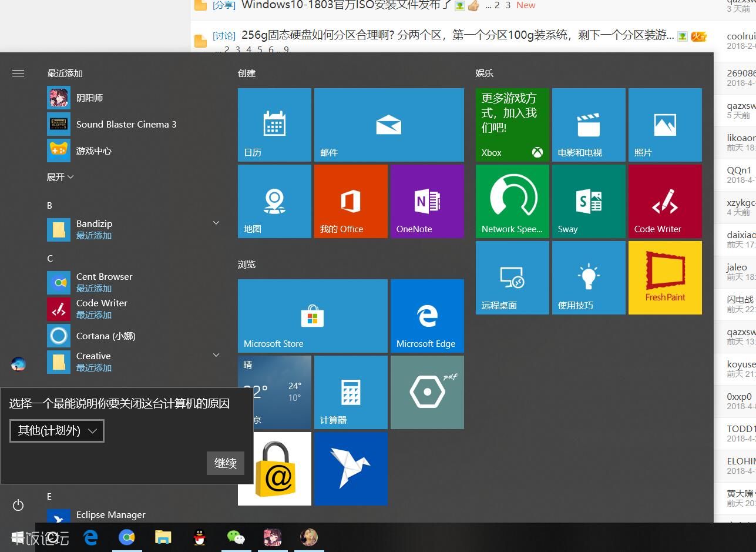Screen dimensions: 756x552
Task: Open the Microsoft Edge tile
Action: pos(427,316)
